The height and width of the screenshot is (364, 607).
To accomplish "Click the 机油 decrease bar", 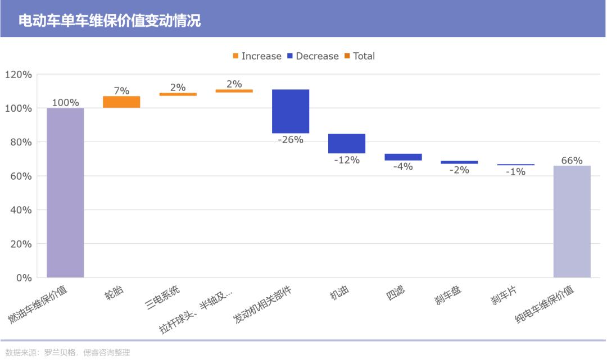I will [347, 143].
